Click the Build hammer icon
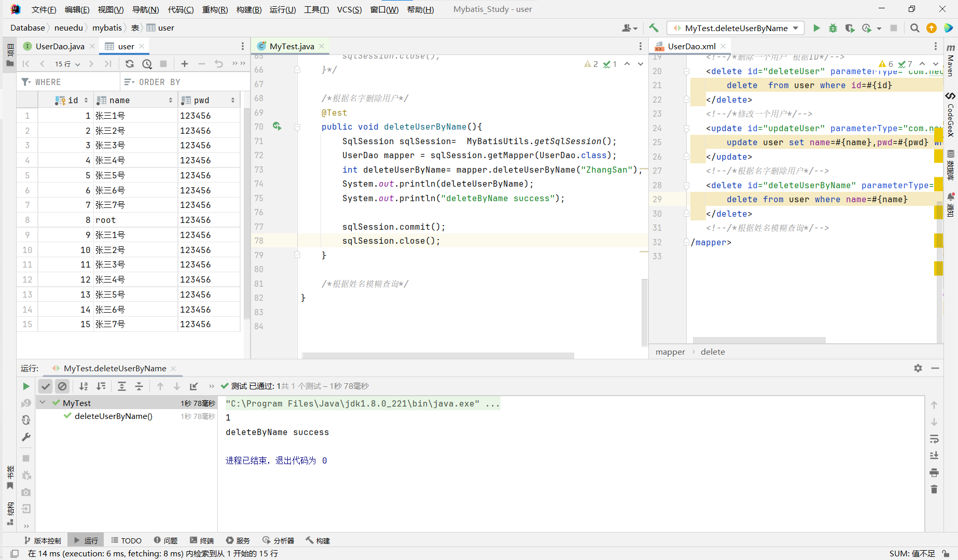958x560 pixels. point(654,28)
